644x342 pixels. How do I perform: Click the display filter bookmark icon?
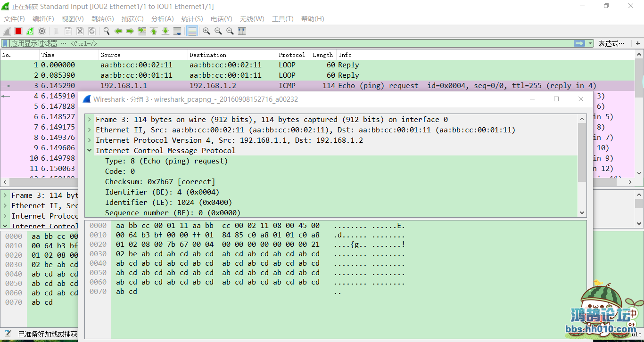click(x=5, y=43)
